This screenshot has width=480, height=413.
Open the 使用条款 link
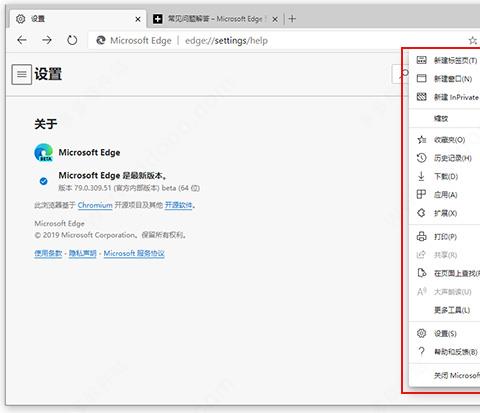(48, 253)
